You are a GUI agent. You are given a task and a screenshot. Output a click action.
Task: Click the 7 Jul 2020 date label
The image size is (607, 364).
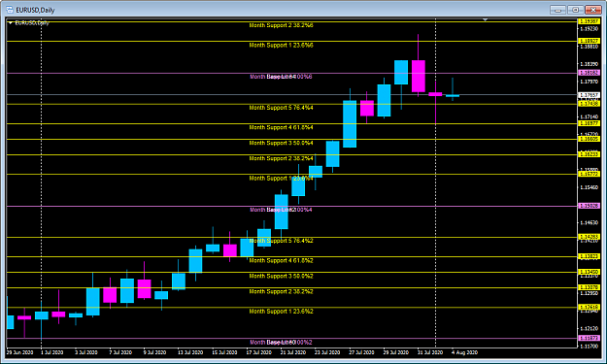[120, 352]
